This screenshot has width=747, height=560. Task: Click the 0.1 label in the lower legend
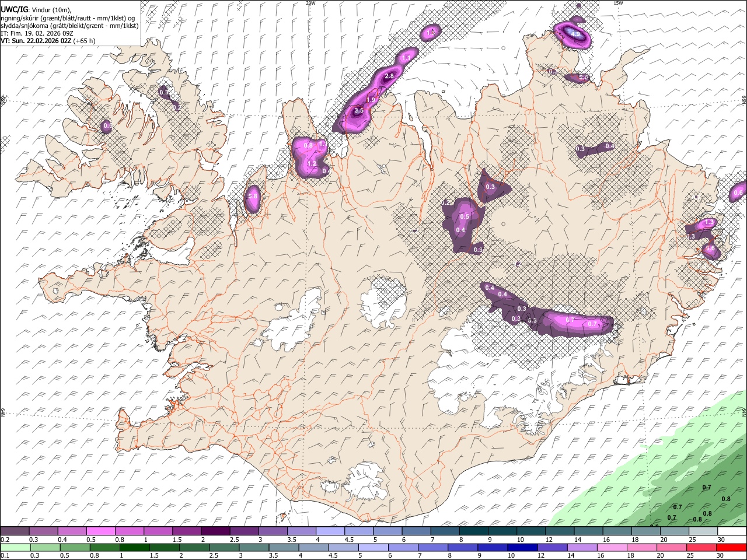[5, 555]
